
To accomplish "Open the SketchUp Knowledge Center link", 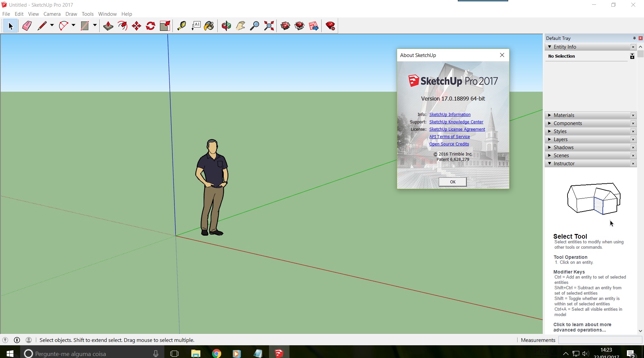I will pos(456,122).
